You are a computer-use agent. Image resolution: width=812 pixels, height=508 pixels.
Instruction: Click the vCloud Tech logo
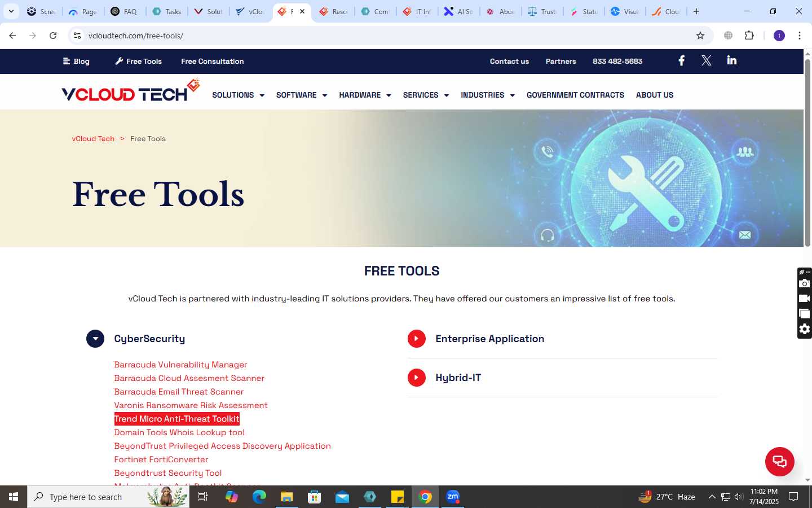point(131,91)
